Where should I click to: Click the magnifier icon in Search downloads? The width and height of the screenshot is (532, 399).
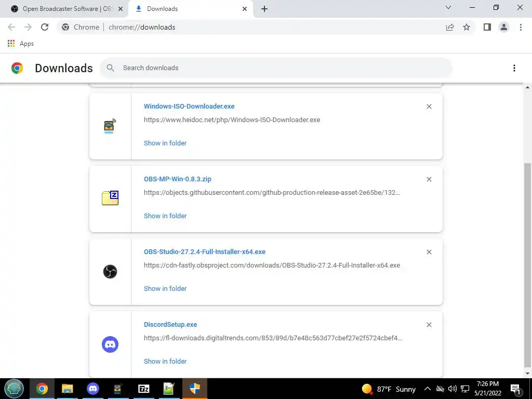[110, 68]
